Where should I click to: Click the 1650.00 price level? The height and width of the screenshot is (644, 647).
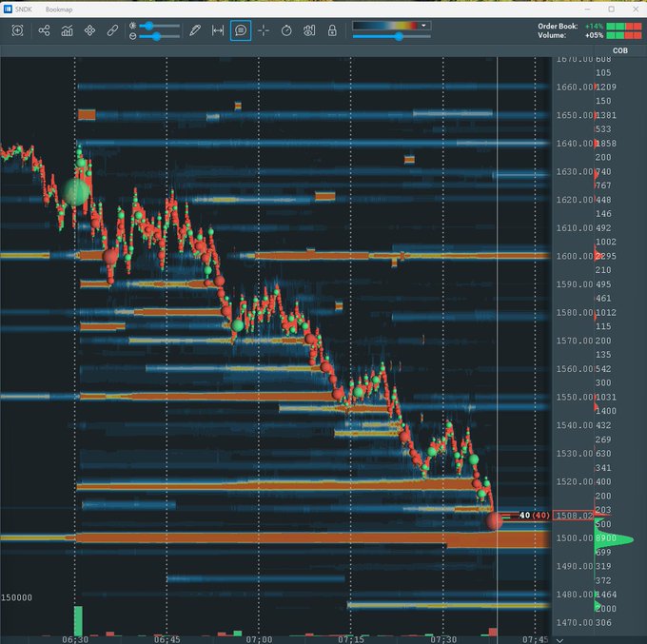(x=575, y=115)
